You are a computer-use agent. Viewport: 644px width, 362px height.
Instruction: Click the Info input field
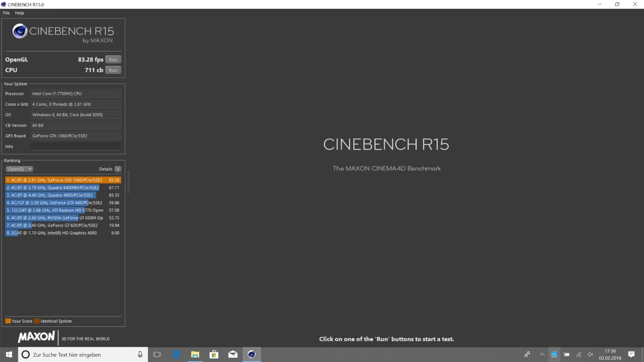coord(76,146)
